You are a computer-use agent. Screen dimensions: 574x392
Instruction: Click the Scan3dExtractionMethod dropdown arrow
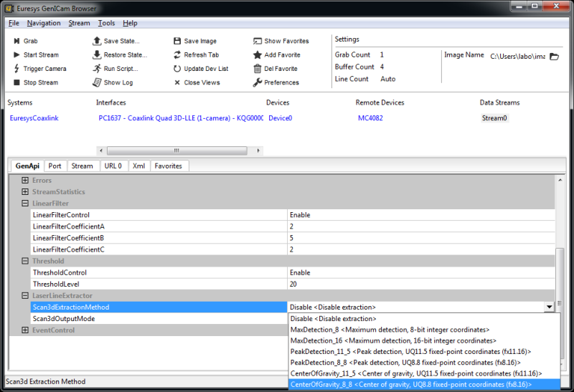pos(549,307)
